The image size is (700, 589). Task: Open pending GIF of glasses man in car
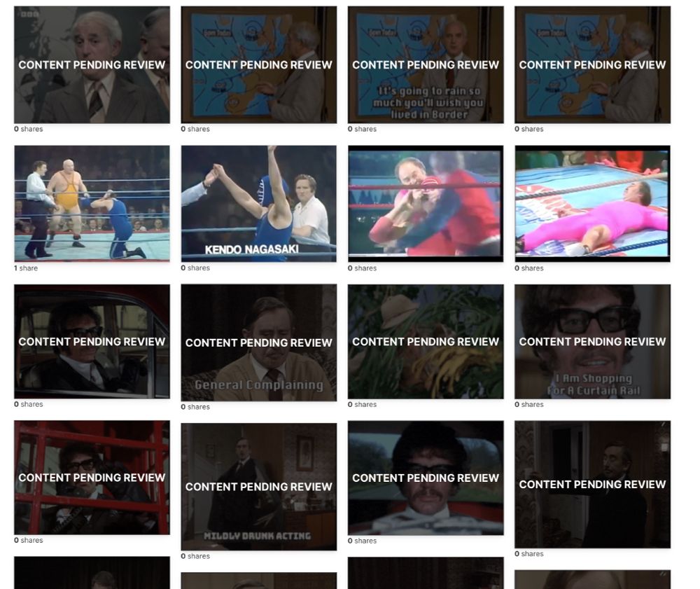coord(92,341)
